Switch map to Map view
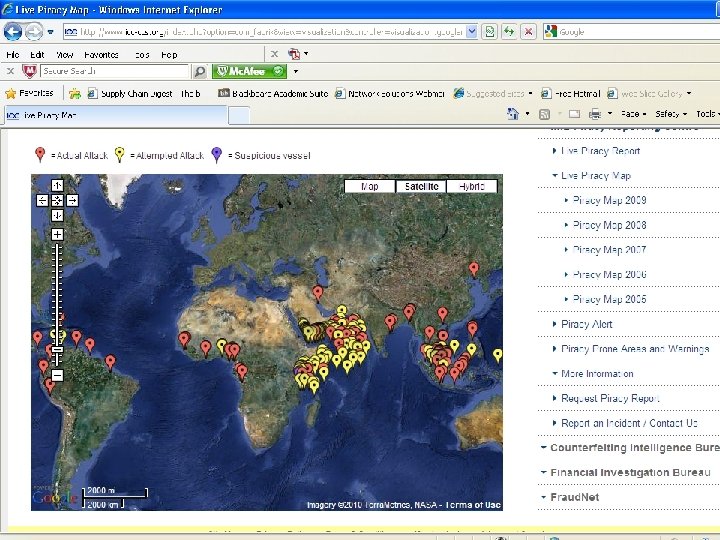 point(370,186)
